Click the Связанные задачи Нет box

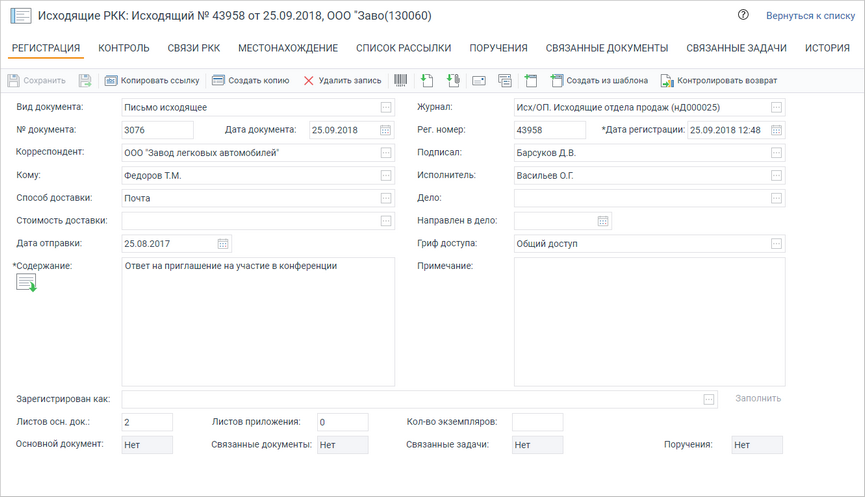pyautogui.click(x=537, y=445)
